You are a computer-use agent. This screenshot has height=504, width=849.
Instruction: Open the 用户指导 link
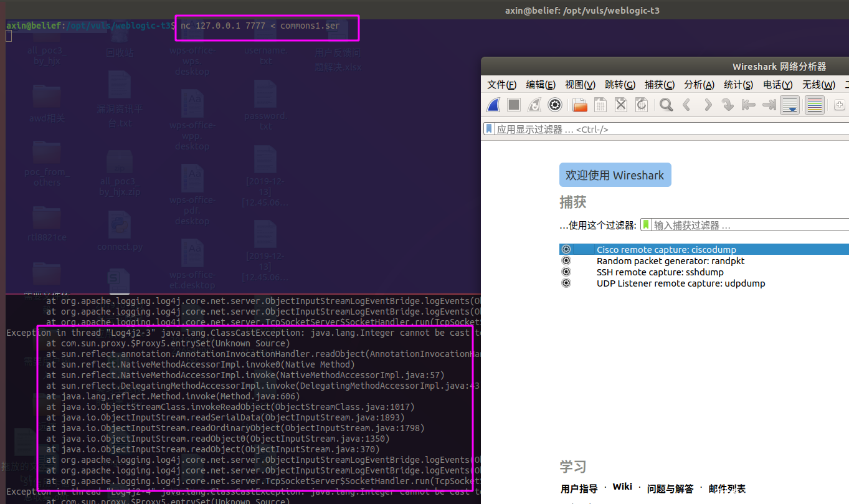pyautogui.click(x=579, y=489)
